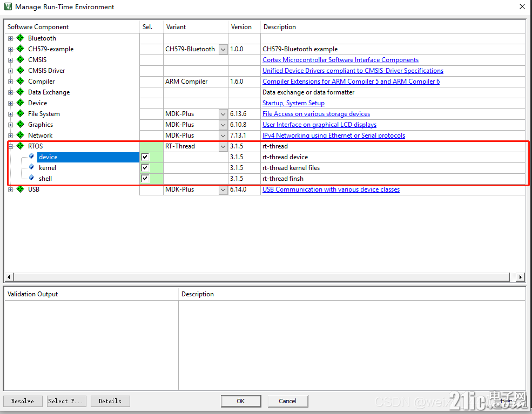The height and width of the screenshot is (414, 532).
Task: Click the blue icon beside device
Action: pos(31,157)
